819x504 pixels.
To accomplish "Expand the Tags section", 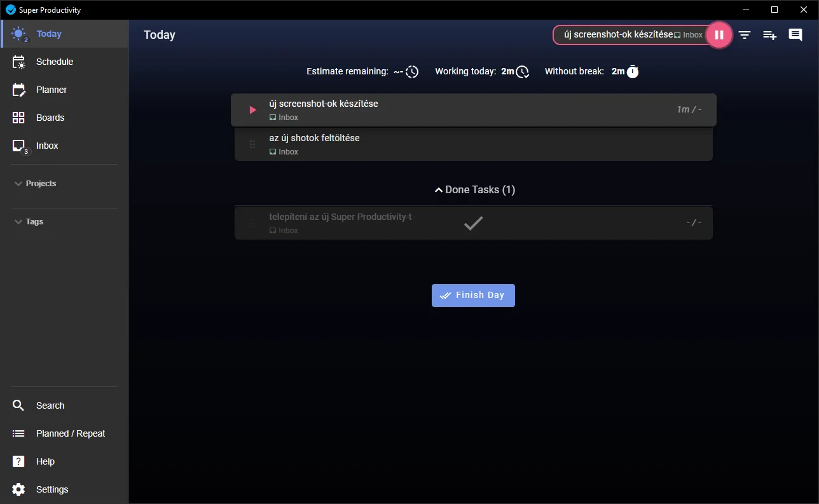I will pyautogui.click(x=29, y=222).
